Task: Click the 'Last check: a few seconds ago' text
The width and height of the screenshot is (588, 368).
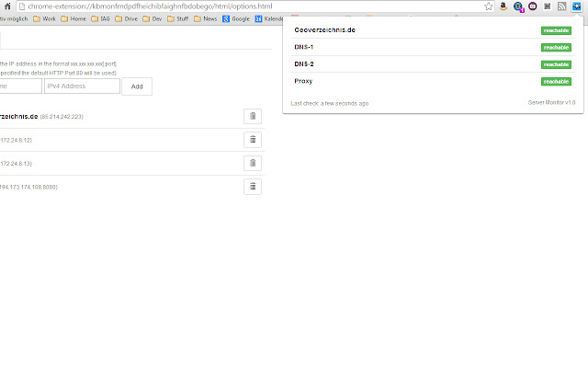Action: tap(330, 103)
